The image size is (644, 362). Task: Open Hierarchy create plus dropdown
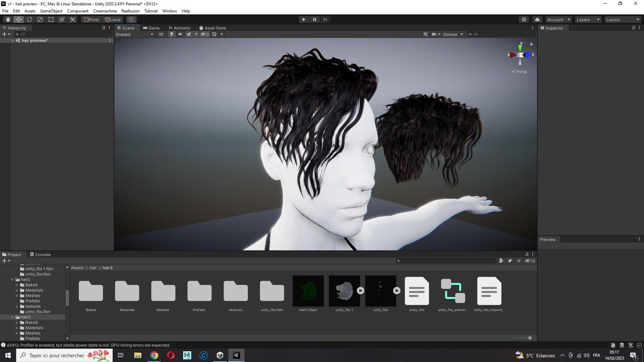pos(6,34)
